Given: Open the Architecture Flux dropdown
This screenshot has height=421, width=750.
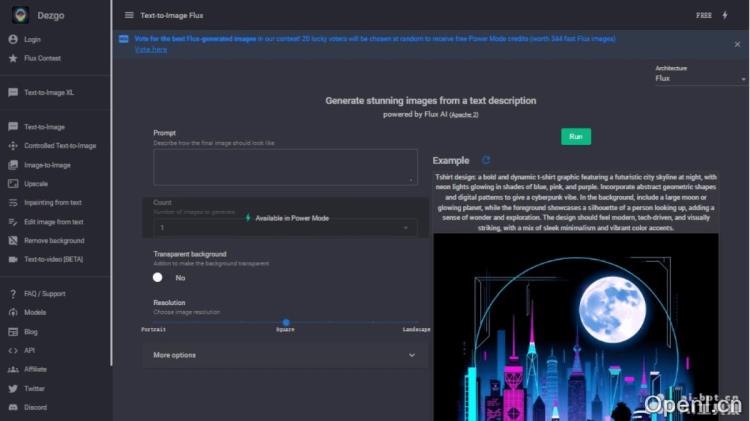Looking at the screenshot, I should point(700,78).
